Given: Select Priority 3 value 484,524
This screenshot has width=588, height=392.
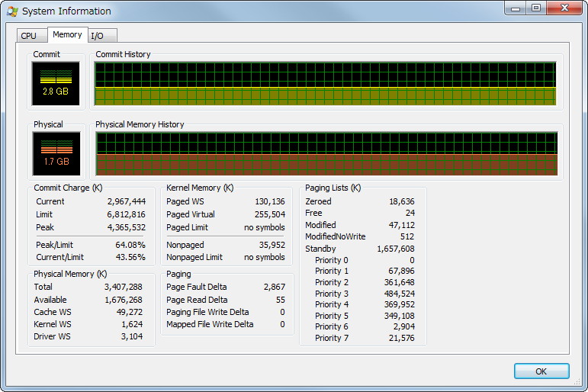Looking at the screenshot, I should coord(400,294).
